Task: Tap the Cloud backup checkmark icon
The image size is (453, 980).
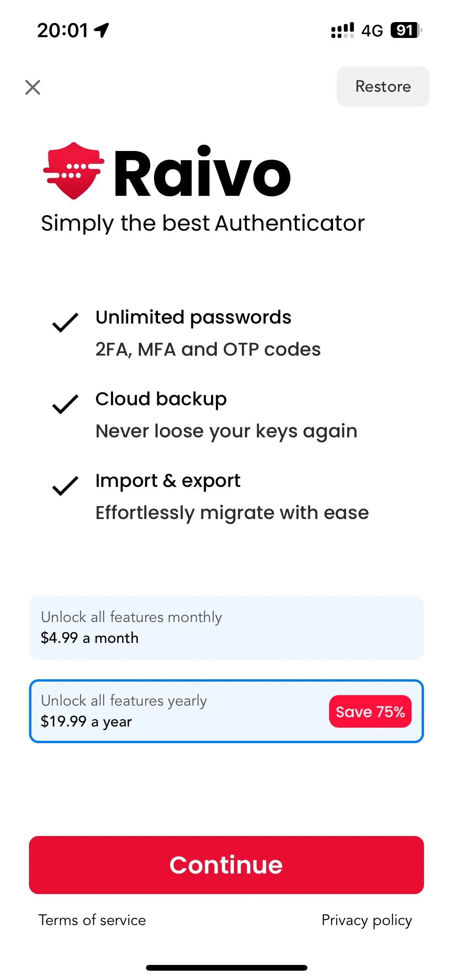Action: click(x=65, y=404)
